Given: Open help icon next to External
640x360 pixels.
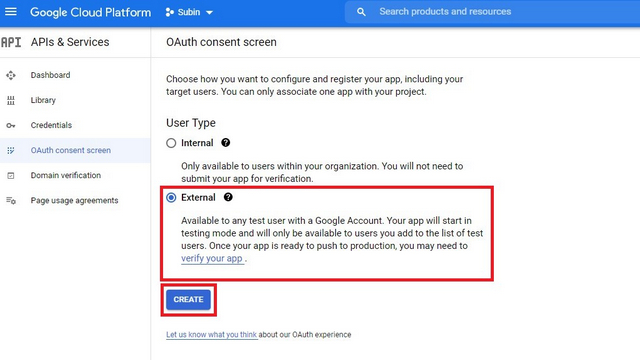Looking at the screenshot, I should [x=228, y=197].
